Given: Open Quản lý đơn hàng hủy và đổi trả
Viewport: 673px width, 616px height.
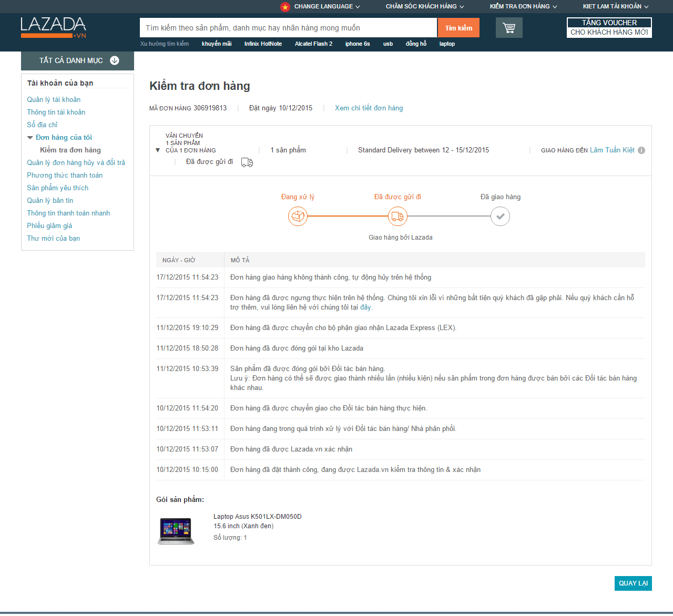Looking at the screenshot, I should point(76,163).
